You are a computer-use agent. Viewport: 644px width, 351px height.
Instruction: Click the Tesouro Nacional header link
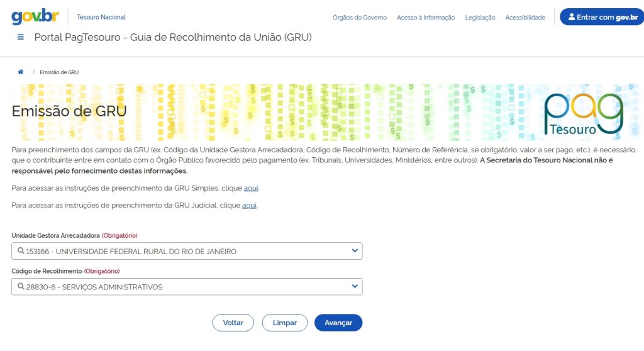(x=101, y=17)
